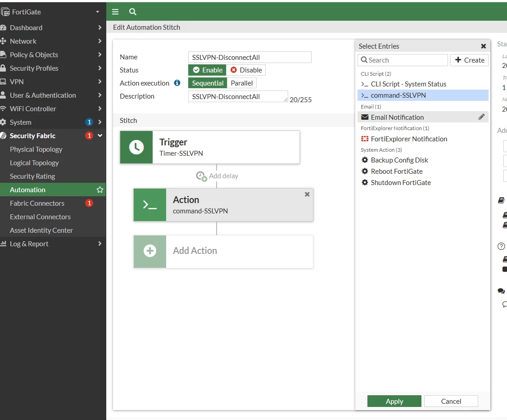
Task: Open the System menu item
Action: [x=53, y=122]
